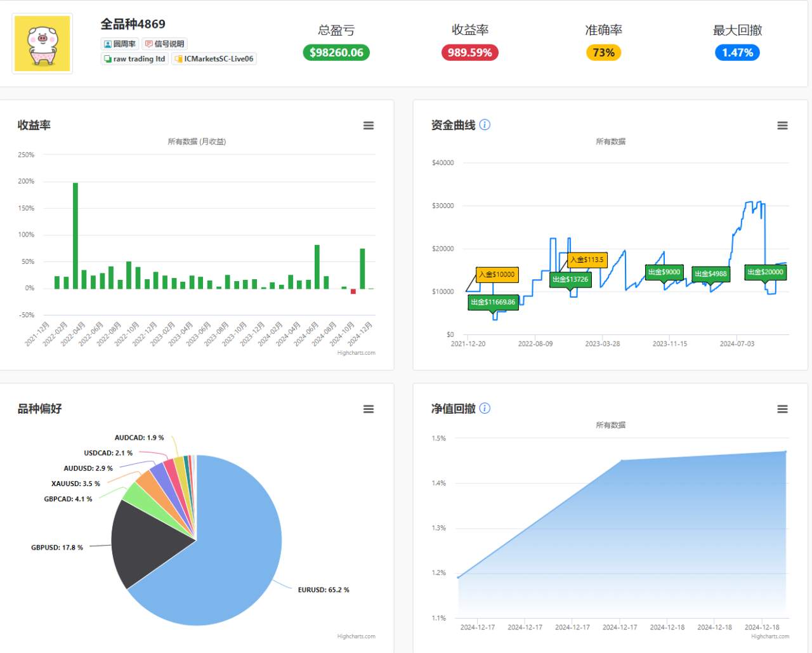
Task: Click Highcharts.com credit under 净值回撤 chart
Action: 770,637
